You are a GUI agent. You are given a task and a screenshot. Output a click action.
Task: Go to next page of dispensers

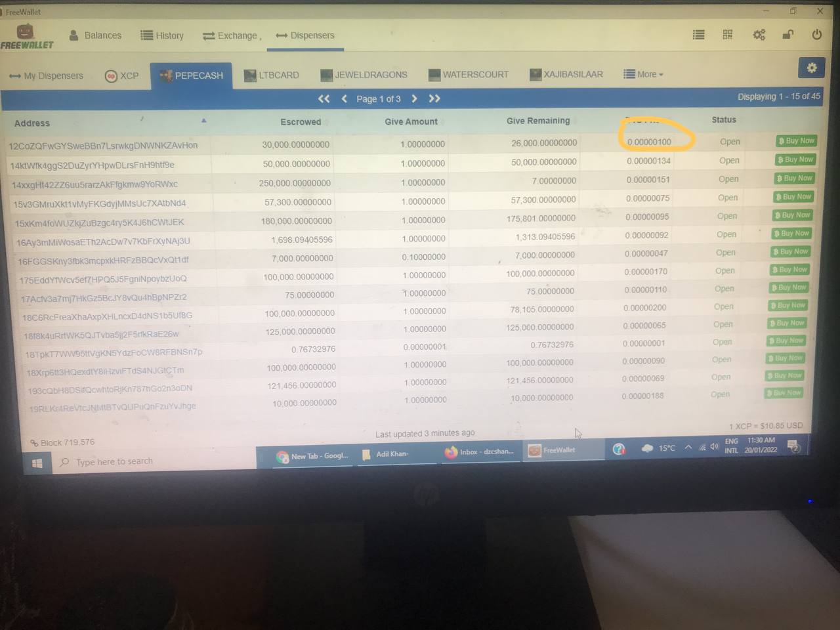click(x=414, y=98)
